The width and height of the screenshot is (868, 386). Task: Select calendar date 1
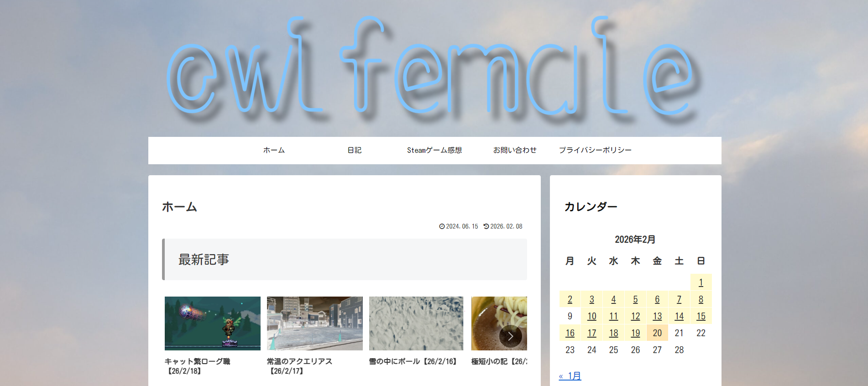pyautogui.click(x=701, y=283)
